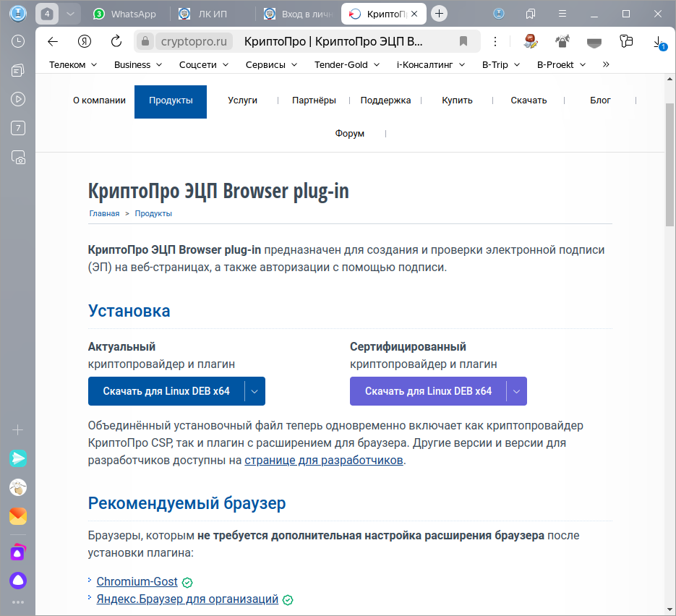Expand the Business bookmarks folder
This screenshot has width=676, height=616.
[138, 64]
